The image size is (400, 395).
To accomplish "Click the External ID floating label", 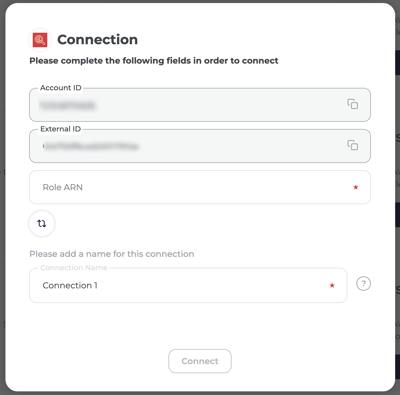I will pos(61,129).
